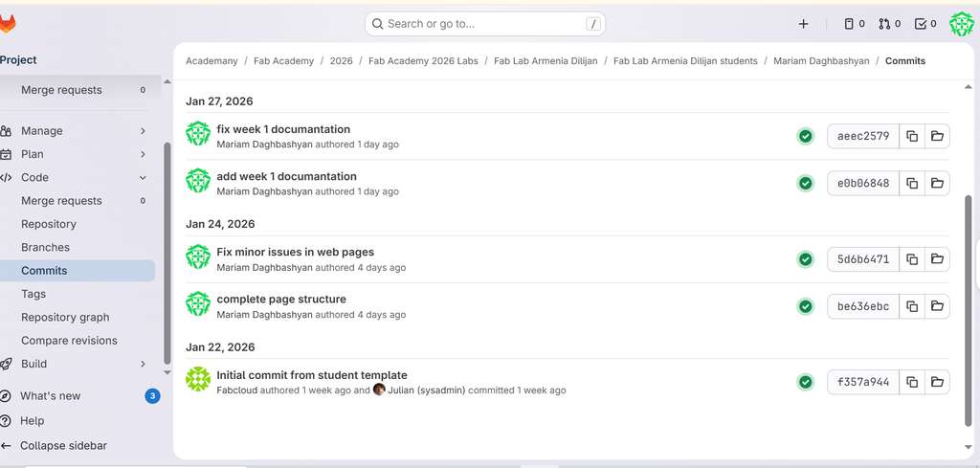Click the Collapse sidebar button
Screen dimensions: 980x468
(x=62, y=445)
